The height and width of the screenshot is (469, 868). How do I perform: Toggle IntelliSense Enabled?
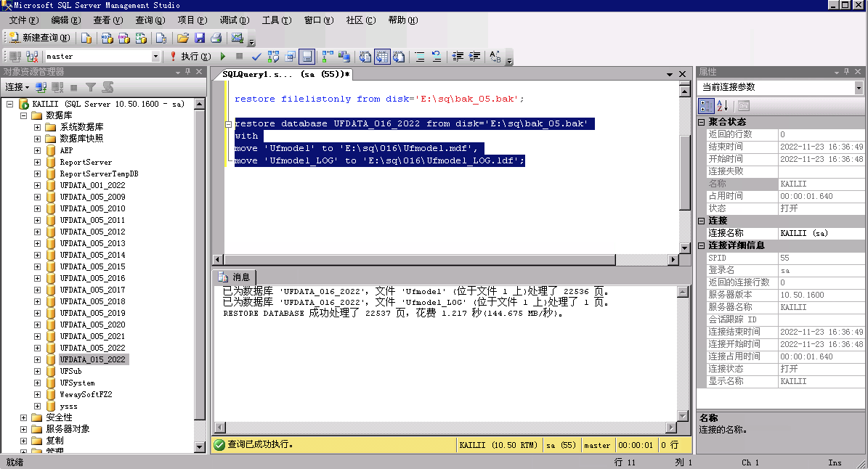click(x=307, y=57)
